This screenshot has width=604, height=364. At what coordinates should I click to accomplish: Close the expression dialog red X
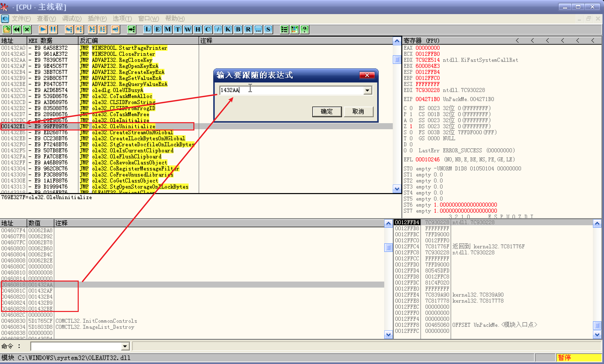367,75
